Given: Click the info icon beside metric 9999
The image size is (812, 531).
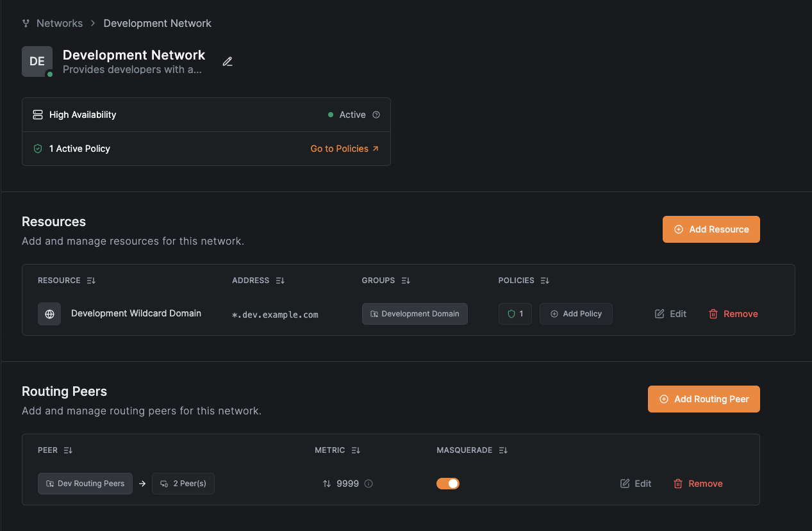Looking at the screenshot, I should pyautogui.click(x=369, y=484).
